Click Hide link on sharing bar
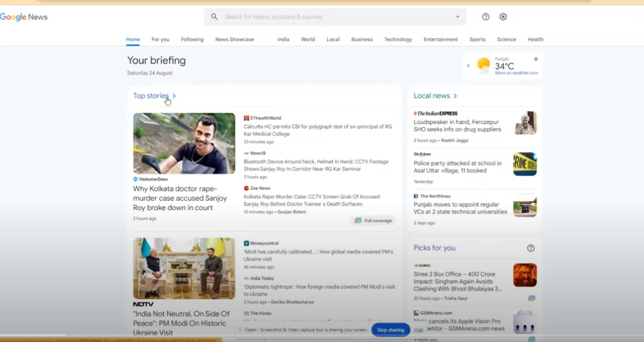 (x=419, y=330)
